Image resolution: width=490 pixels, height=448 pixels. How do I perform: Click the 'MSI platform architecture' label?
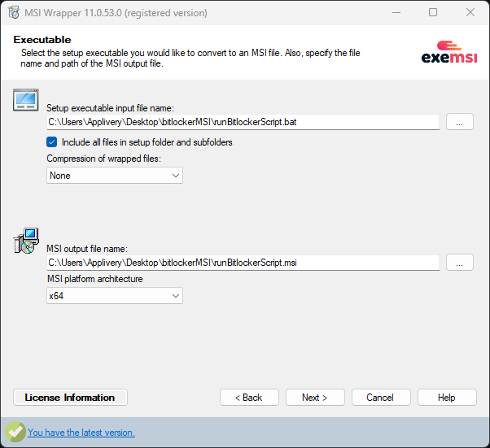pos(94,279)
